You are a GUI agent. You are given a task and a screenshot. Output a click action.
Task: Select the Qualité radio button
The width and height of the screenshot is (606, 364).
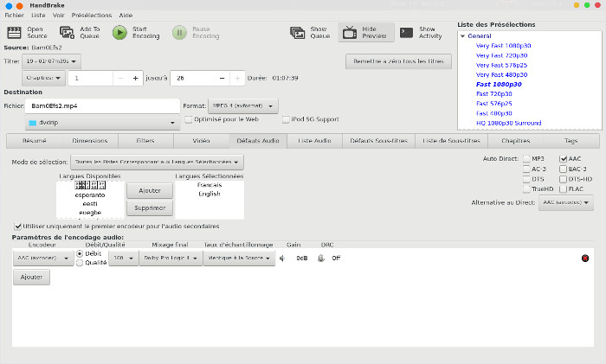click(x=81, y=263)
